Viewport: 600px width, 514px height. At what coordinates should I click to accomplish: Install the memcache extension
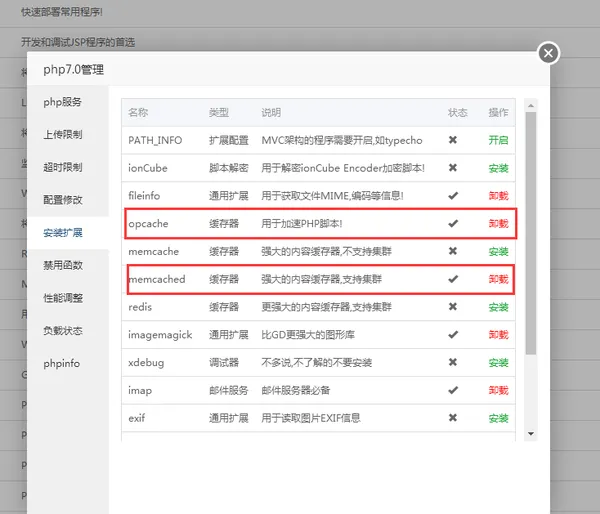tap(498, 251)
